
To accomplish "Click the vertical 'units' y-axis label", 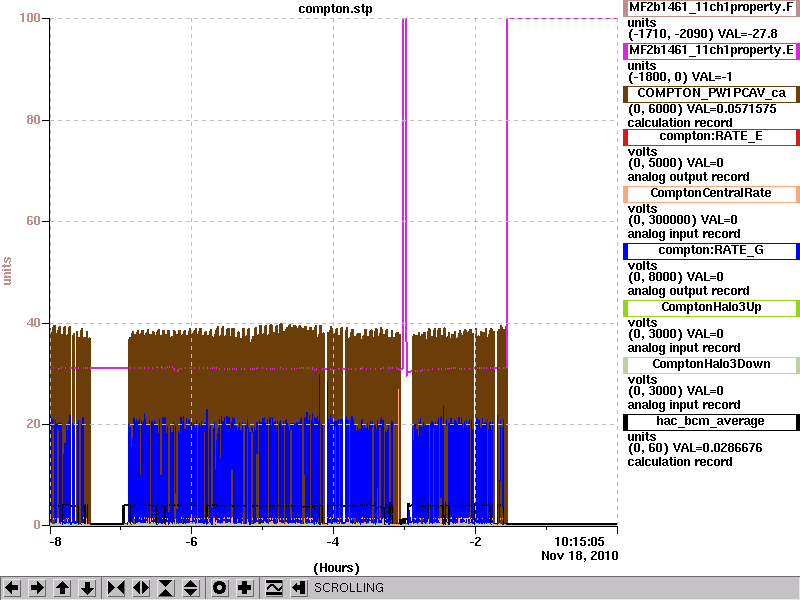I will click(7, 271).
